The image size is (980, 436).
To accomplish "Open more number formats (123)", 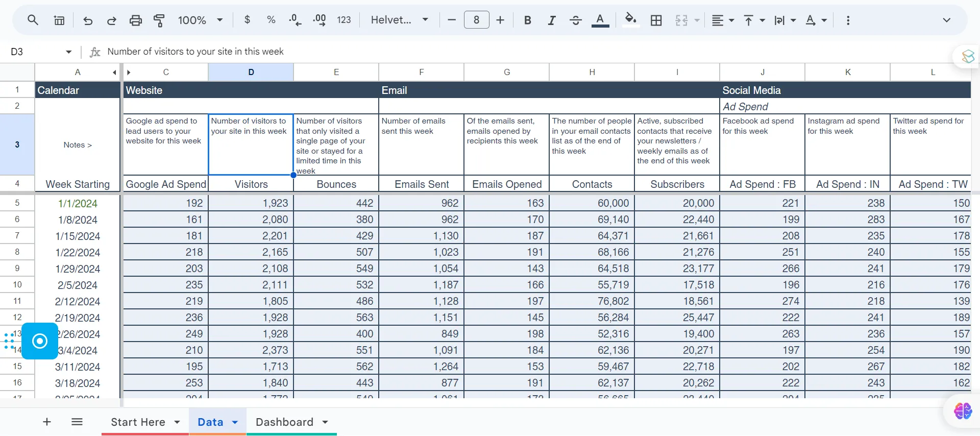I will click(344, 20).
